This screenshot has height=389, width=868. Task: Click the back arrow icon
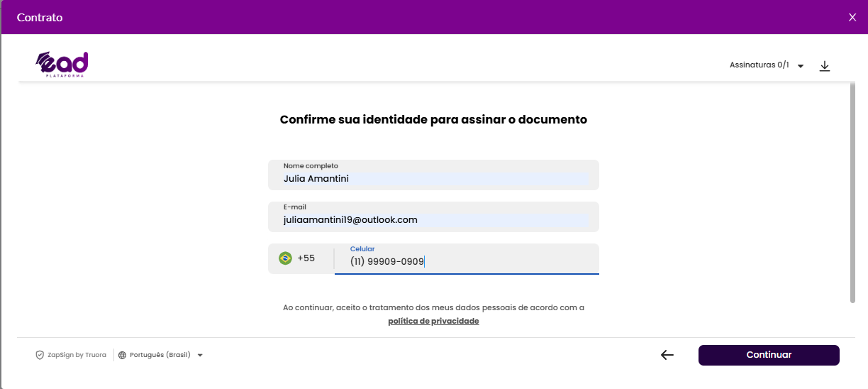[667, 355]
